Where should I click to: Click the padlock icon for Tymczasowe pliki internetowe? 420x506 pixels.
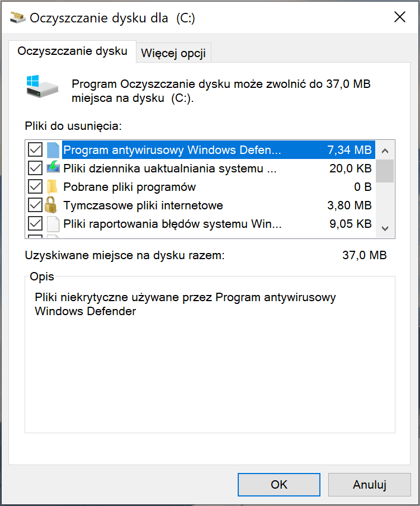click(x=50, y=205)
